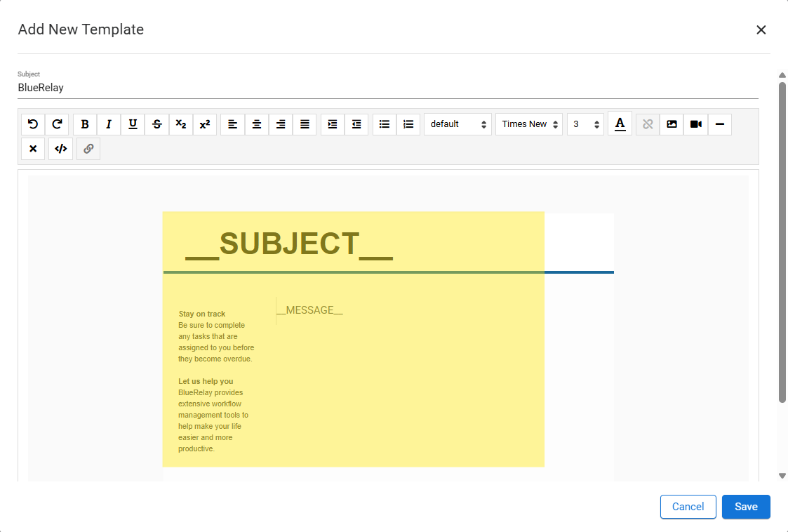Viewport: 788px width, 532px height.
Task: Insert a horizontal line
Action: coord(720,124)
